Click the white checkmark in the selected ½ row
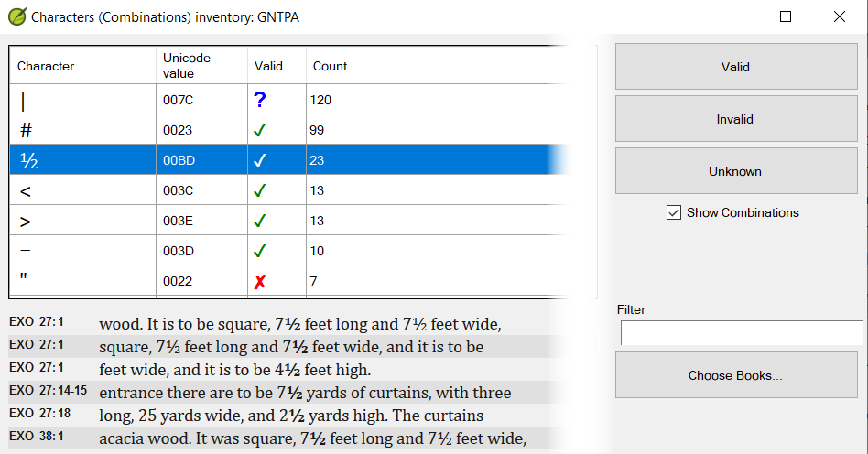 click(x=260, y=160)
